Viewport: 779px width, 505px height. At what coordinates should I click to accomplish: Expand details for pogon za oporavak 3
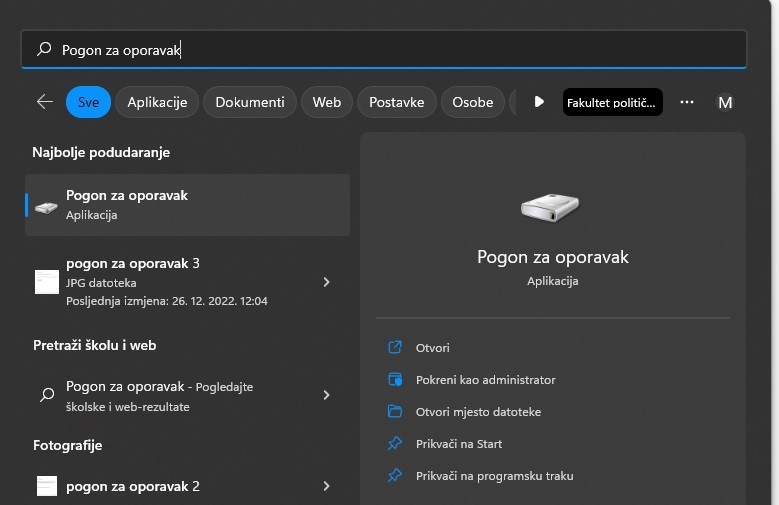326,282
